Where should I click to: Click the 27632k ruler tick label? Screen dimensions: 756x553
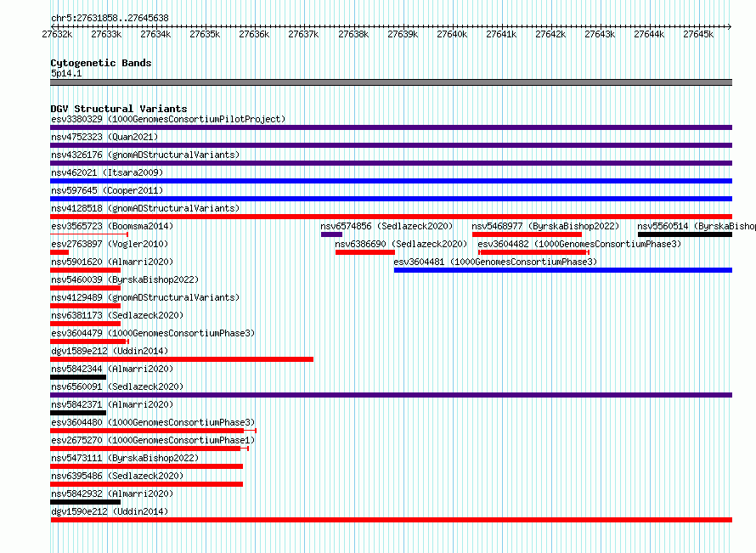coord(57,34)
